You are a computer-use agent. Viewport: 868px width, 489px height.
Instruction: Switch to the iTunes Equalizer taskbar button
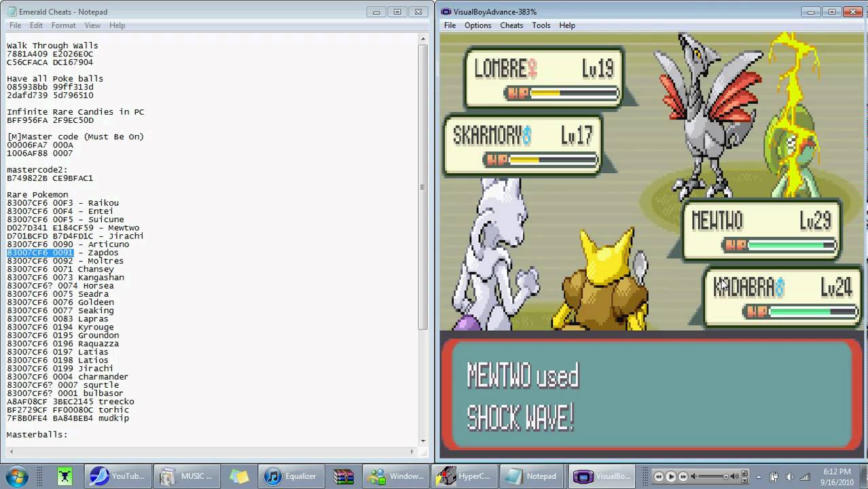point(291,476)
